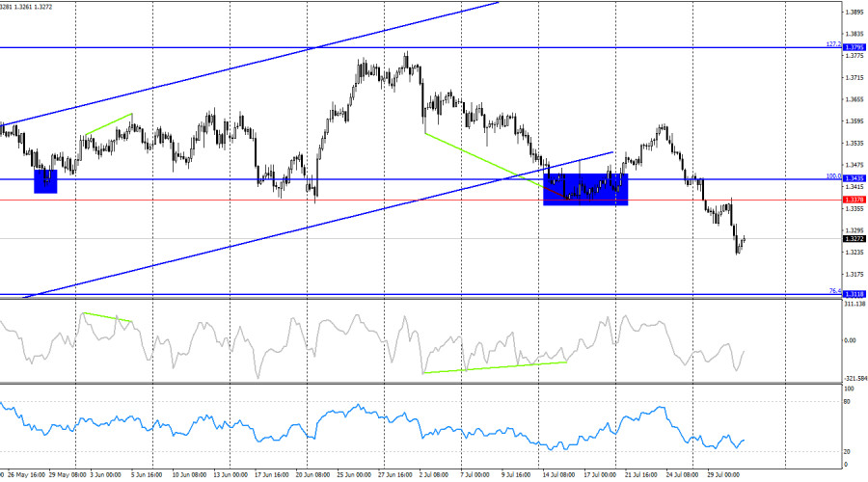The height and width of the screenshot is (482, 868).
Task: Click the 2 Jul 08:00 date label
Action: coord(433,475)
